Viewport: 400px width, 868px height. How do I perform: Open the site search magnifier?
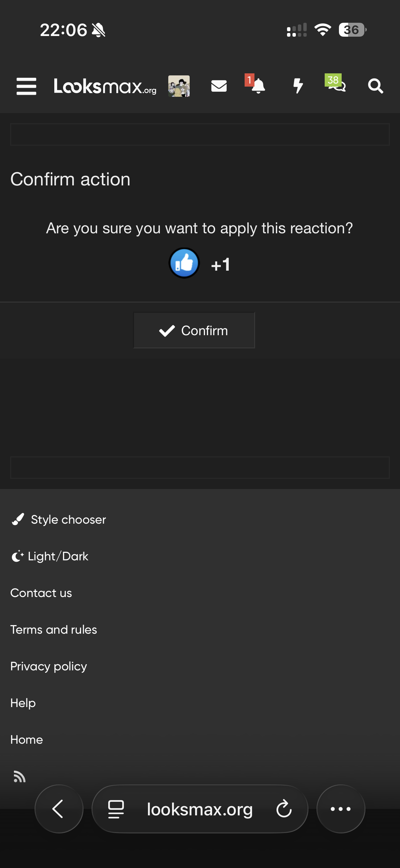(376, 86)
